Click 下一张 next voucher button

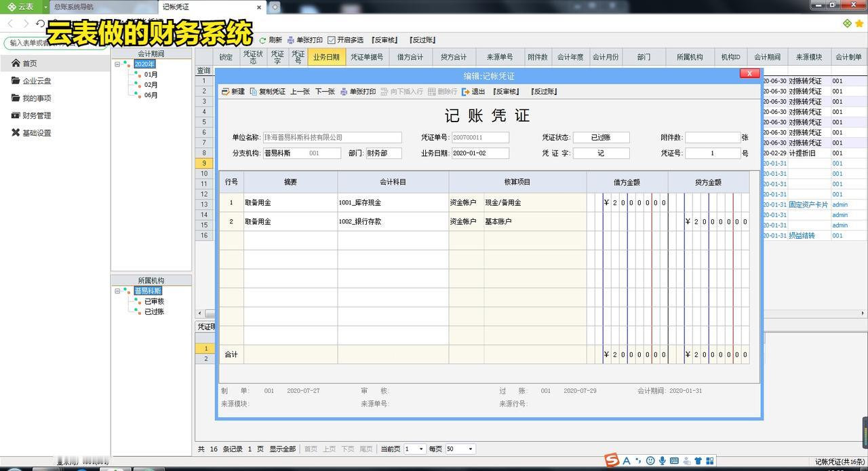325,92
